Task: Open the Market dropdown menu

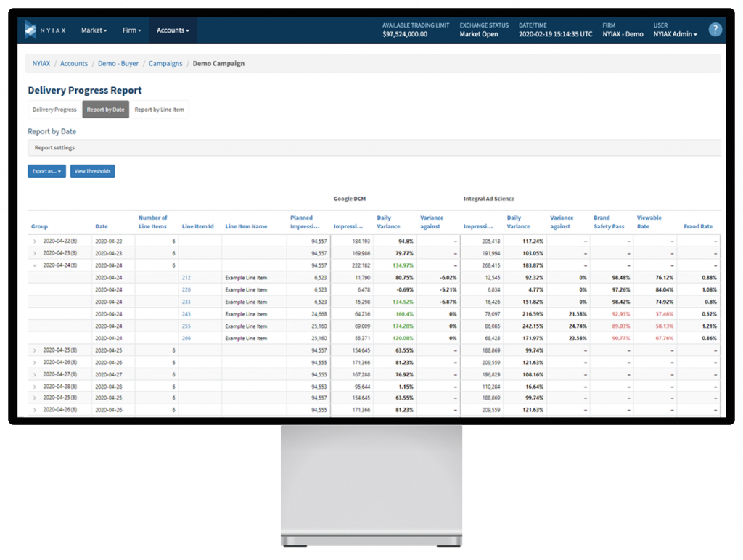Action: tap(94, 30)
